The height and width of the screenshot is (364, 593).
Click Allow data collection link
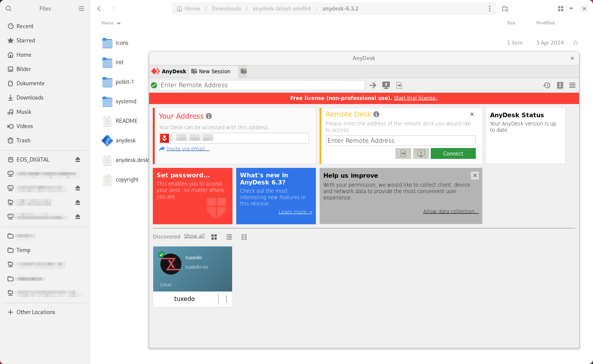[x=451, y=211]
